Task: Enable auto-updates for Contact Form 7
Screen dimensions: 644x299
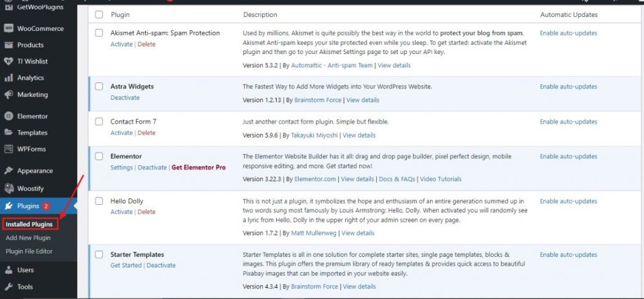Action: click(569, 122)
